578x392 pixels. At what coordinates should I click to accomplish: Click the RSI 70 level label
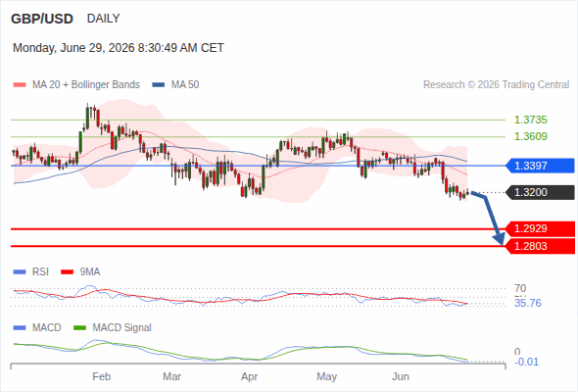520,288
